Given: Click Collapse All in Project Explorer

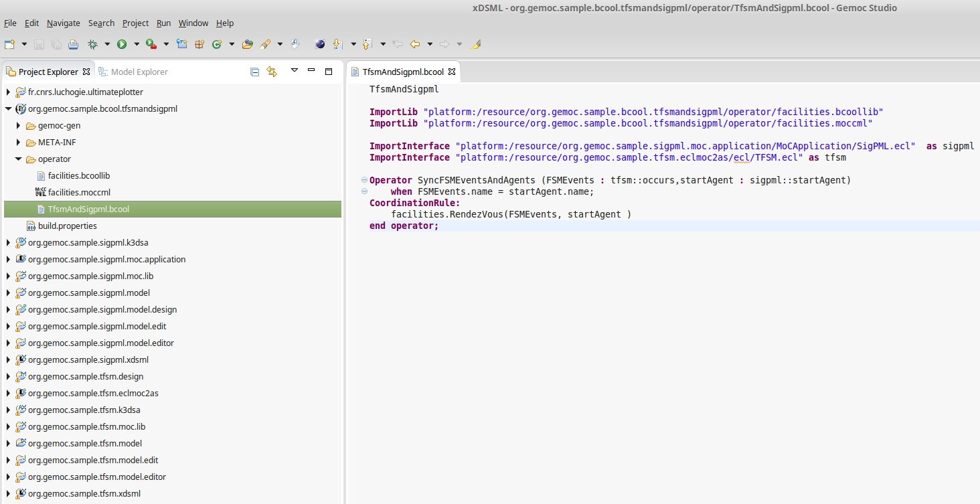Looking at the screenshot, I should (254, 72).
